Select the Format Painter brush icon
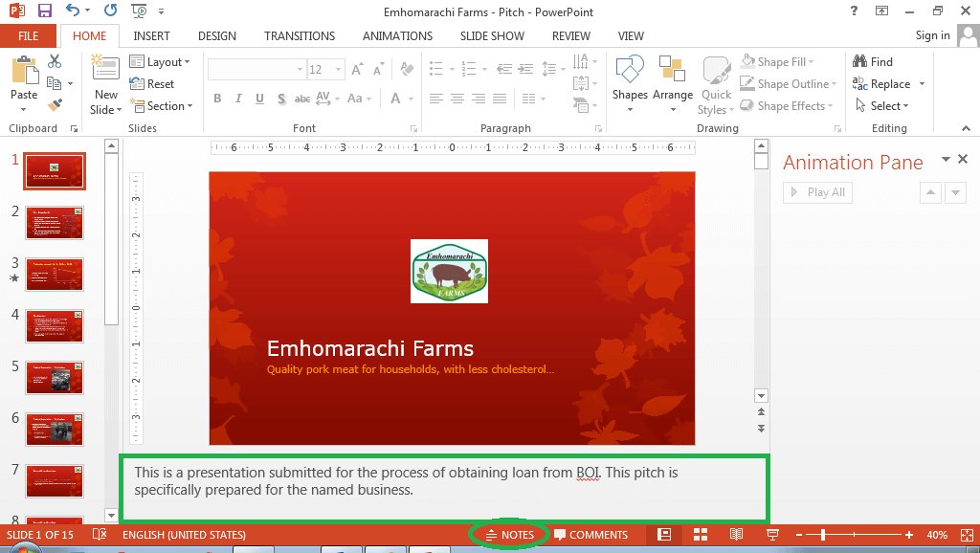 coord(55,105)
